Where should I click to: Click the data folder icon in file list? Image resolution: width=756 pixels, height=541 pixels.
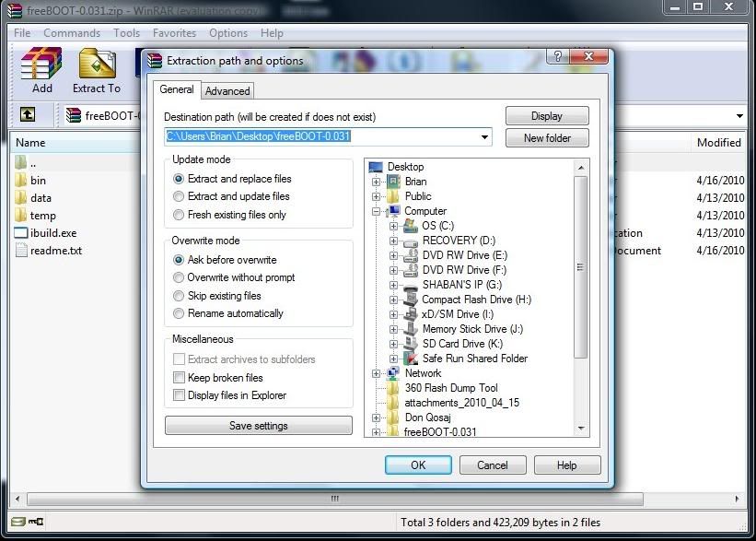point(21,197)
